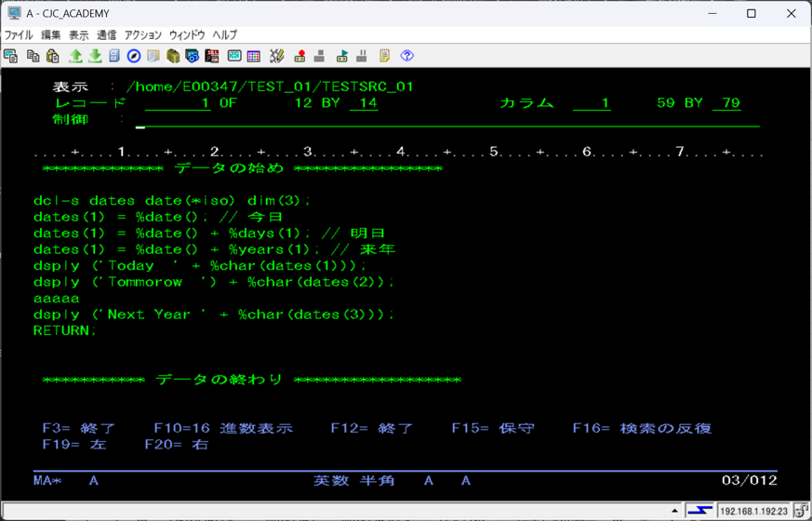
Task: Click the beige document pages icon
Action: pyautogui.click(x=153, y=56)
